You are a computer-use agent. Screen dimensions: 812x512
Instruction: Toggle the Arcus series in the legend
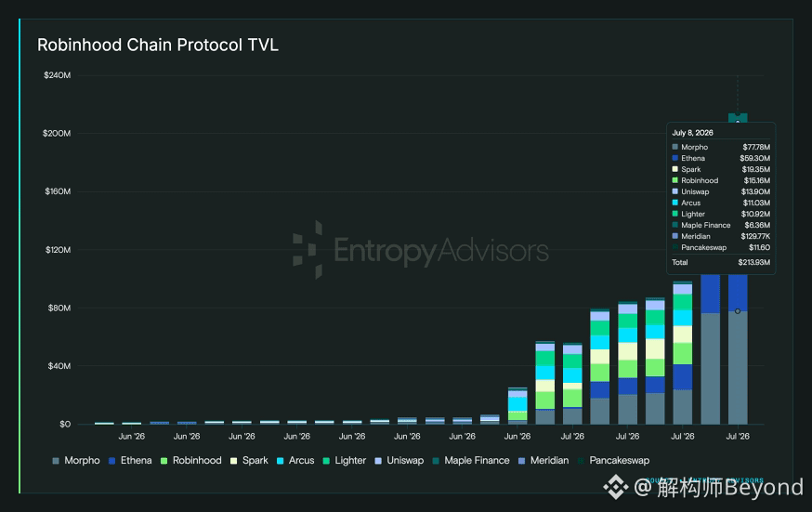pyautogui.click(x=295, y=460)
